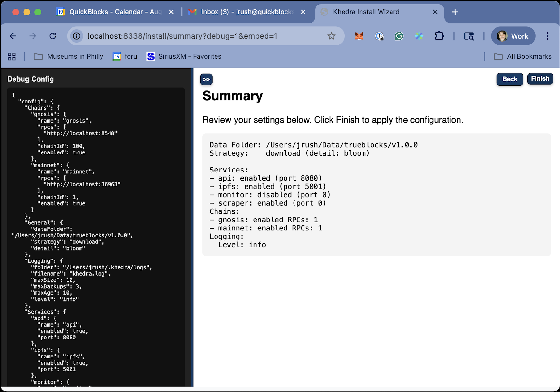
Task: Click the Strategy download line in summary
Action: 289,153
